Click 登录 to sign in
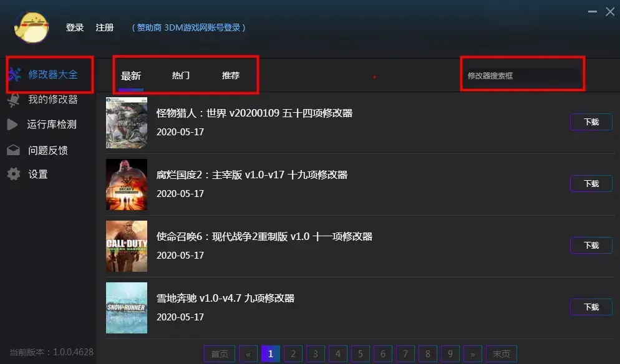 pos(74,27)
